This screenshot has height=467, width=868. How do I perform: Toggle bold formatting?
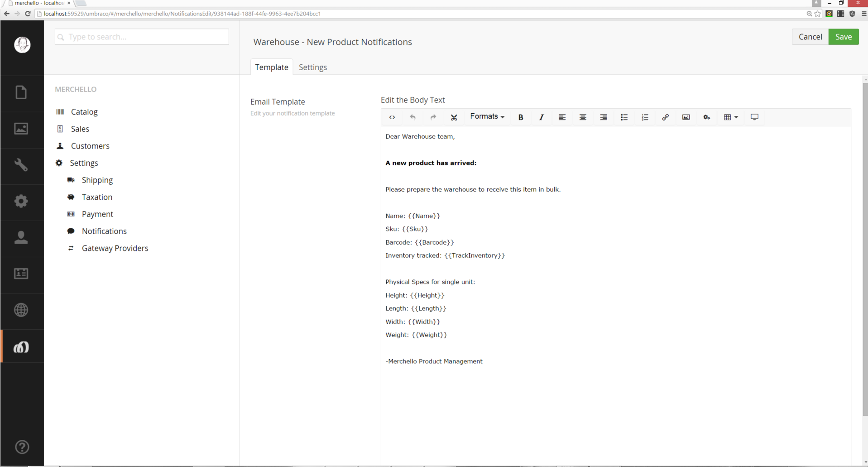521,117
